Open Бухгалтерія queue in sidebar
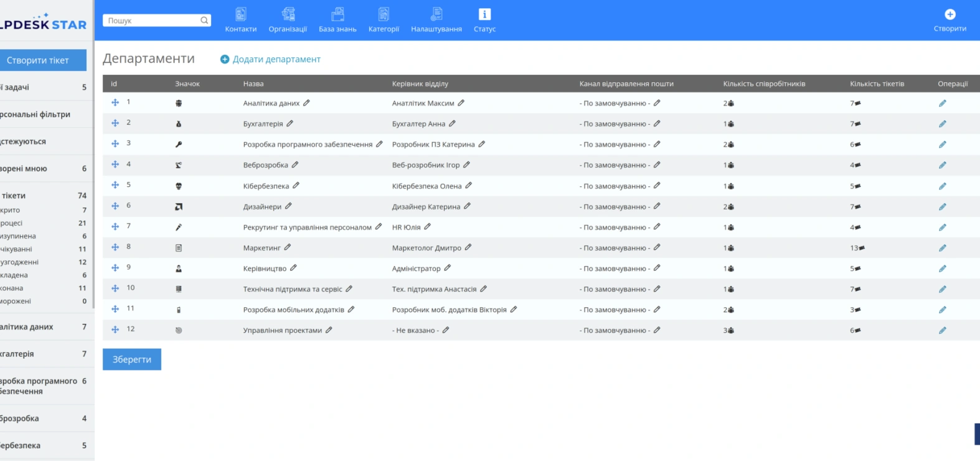980x461 pixels. 44,354
